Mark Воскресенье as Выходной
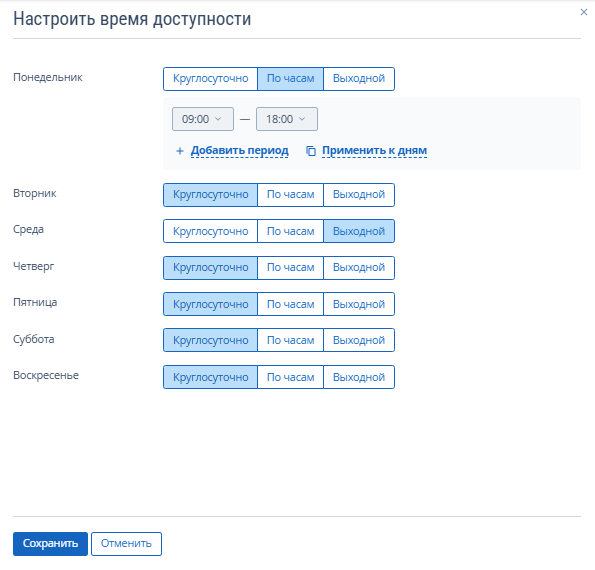Screen dimensions: 595x570 [359, 377]
